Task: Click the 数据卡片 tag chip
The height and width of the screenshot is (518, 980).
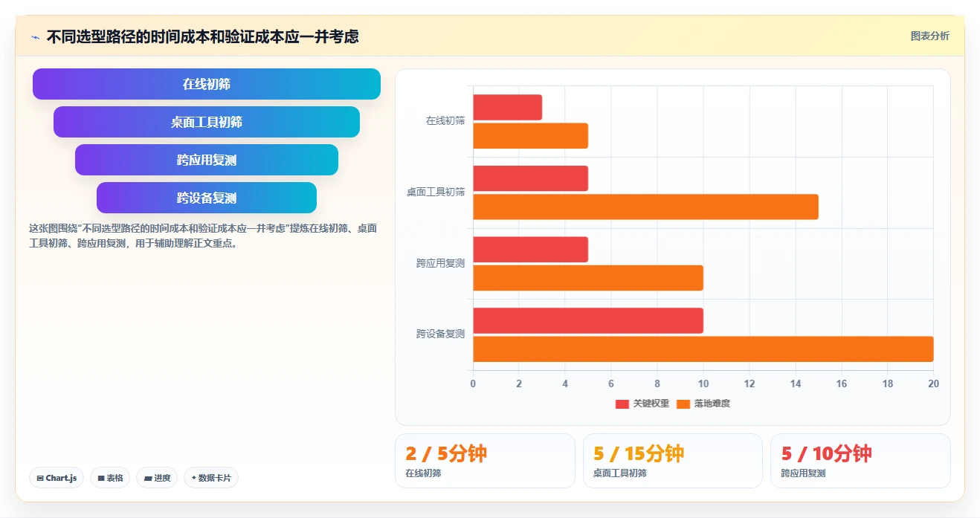Action: 210,478
